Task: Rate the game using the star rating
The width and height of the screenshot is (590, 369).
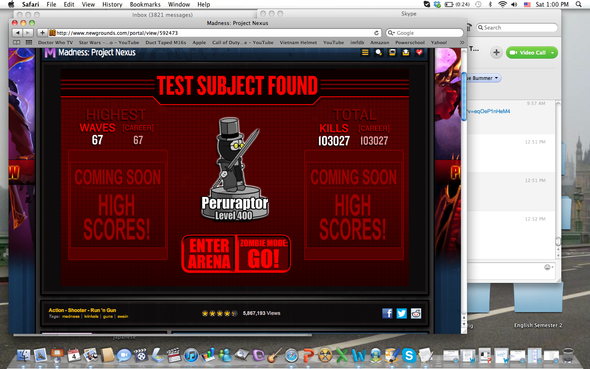Action: click(x=219, y=313)
